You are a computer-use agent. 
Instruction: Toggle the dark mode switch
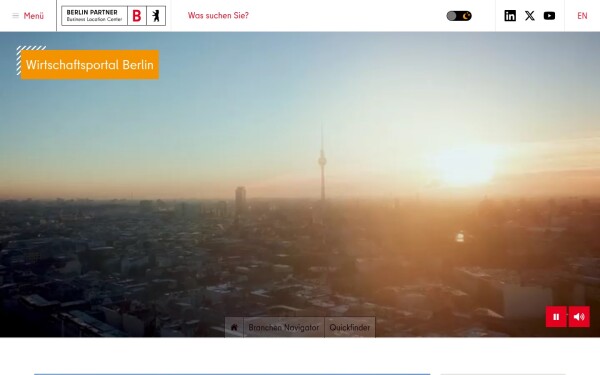click(459, 16)
